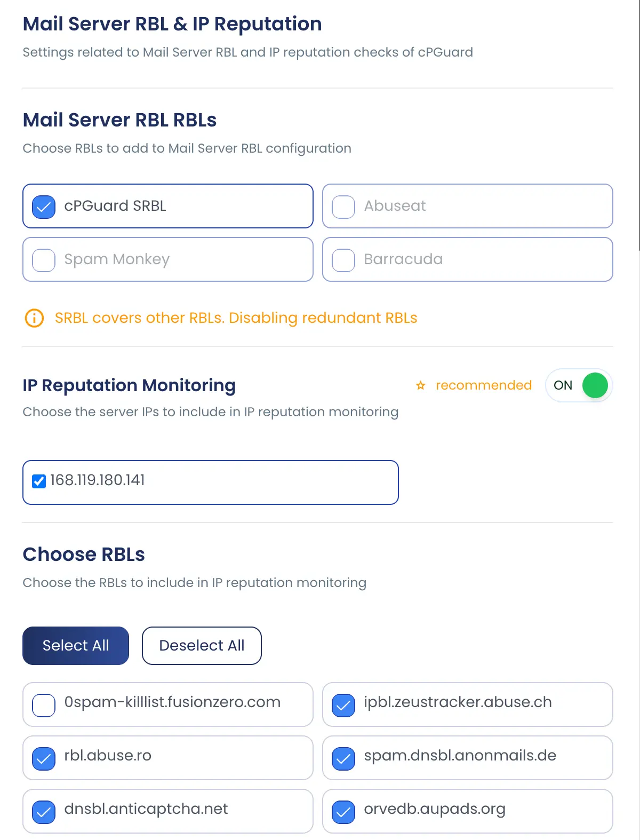Turn off IP Reputation Monitoring toggle
Image resolution: width=640 pixels, height=840 pixels.
click(x=579, y=385)
